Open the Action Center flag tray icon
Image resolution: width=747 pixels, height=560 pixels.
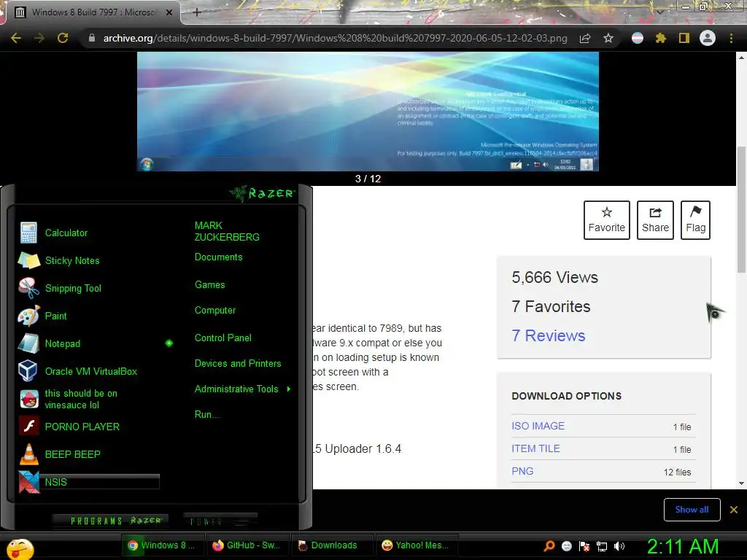[x=584, y=546]
